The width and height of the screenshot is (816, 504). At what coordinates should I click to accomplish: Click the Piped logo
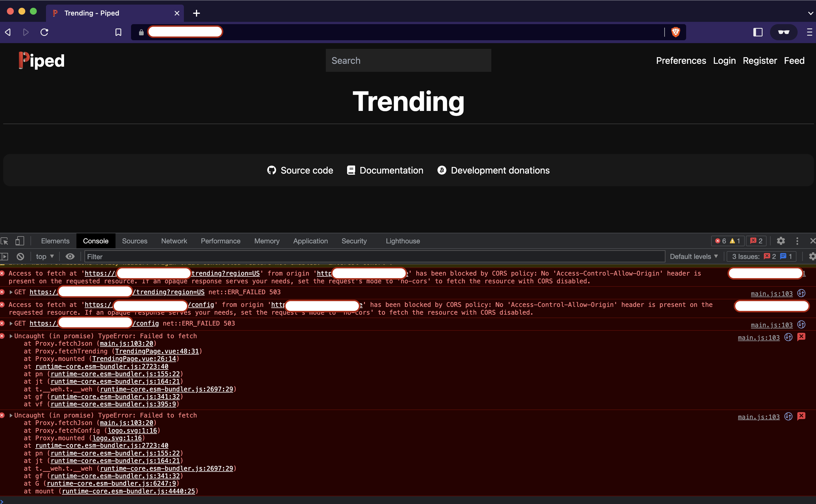[x=41, y=60]
